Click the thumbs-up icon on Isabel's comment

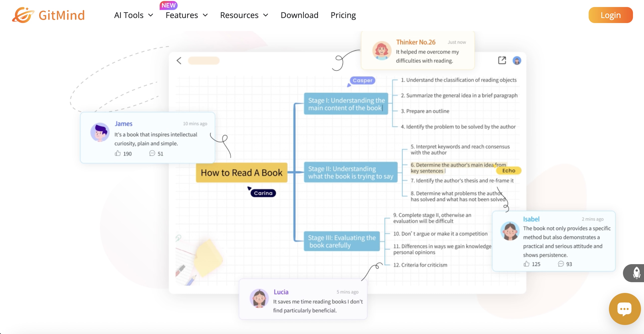(526, 264)
